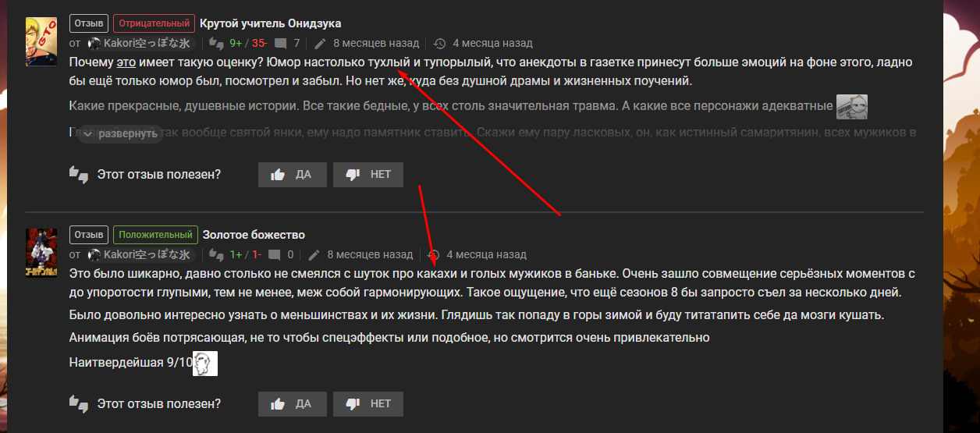Vote НЕТ on the Onizuka review

[x=368, y=175]
